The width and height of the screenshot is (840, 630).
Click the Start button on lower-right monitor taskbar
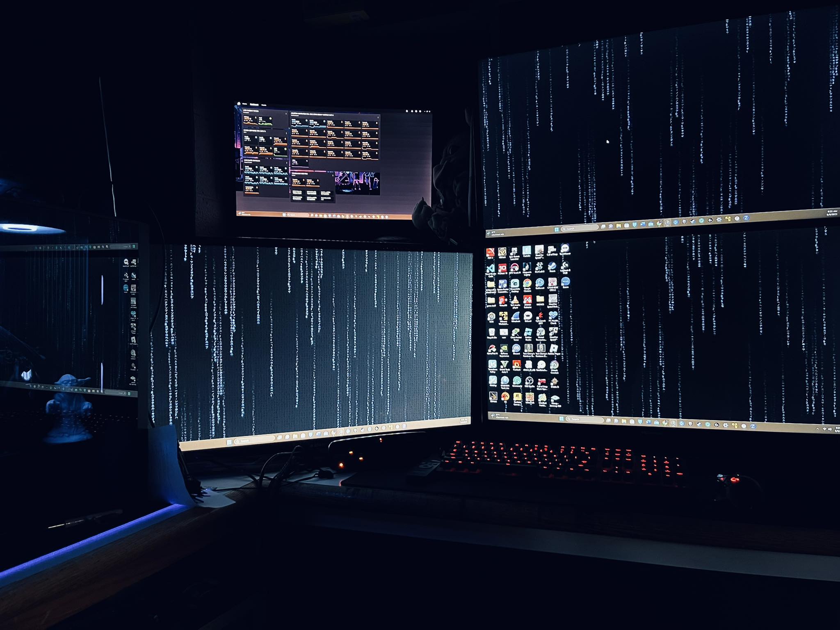click(561, 419)
